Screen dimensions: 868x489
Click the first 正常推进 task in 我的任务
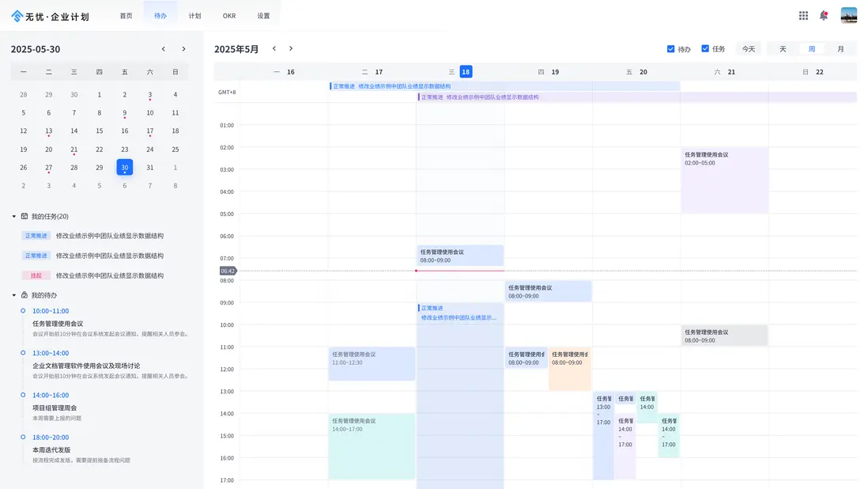93,236
